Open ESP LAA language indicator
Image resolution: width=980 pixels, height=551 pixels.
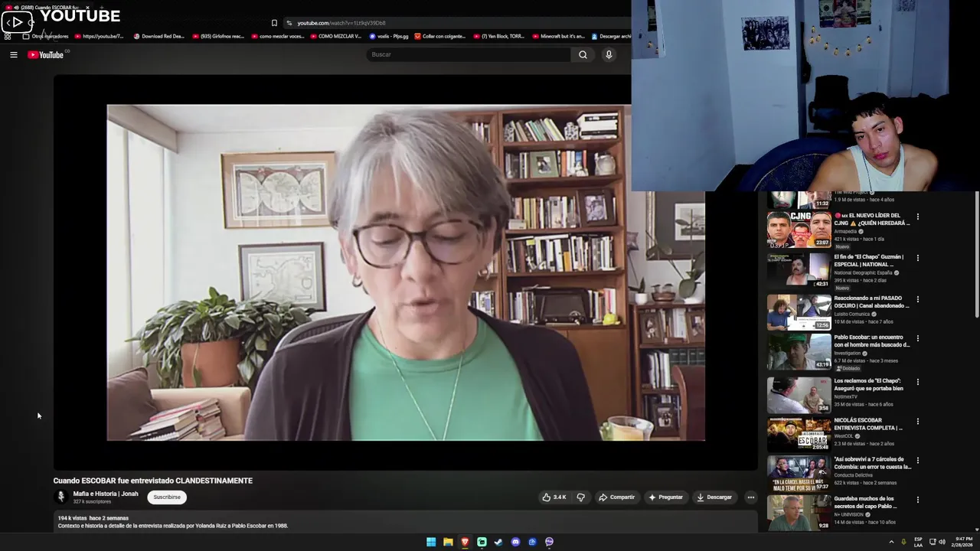tap(918, 542)
